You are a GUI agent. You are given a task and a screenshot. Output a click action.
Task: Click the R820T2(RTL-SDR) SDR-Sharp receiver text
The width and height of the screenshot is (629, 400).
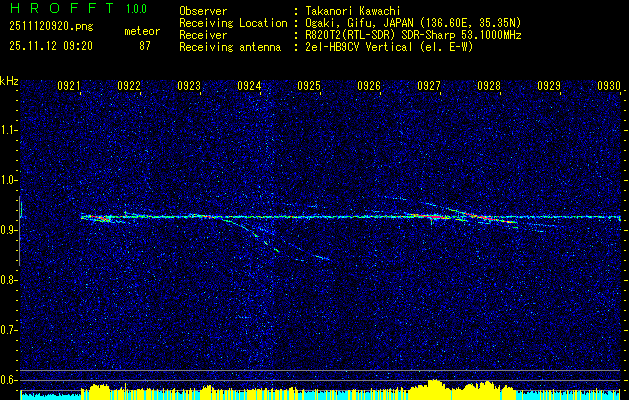click(413, 35)
